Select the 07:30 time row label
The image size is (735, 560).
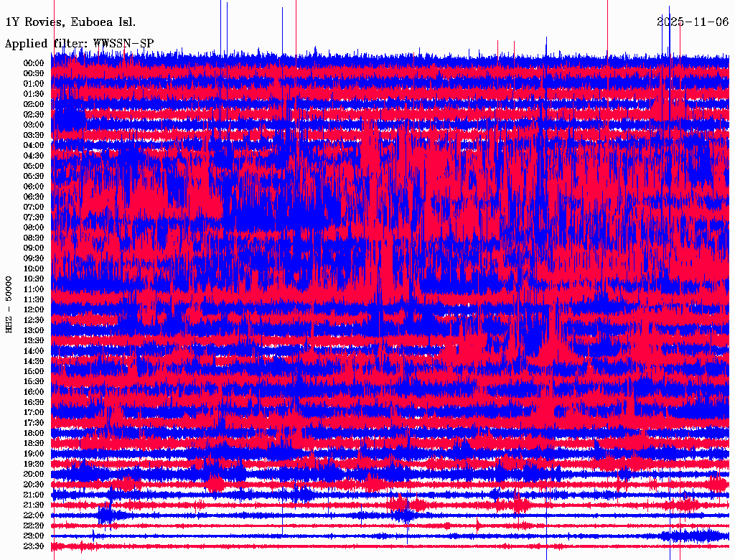[34, 218]
